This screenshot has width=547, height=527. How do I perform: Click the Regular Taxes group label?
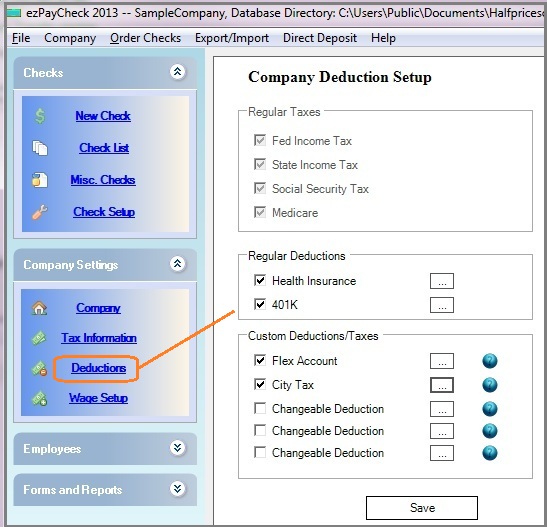point(284,112)
